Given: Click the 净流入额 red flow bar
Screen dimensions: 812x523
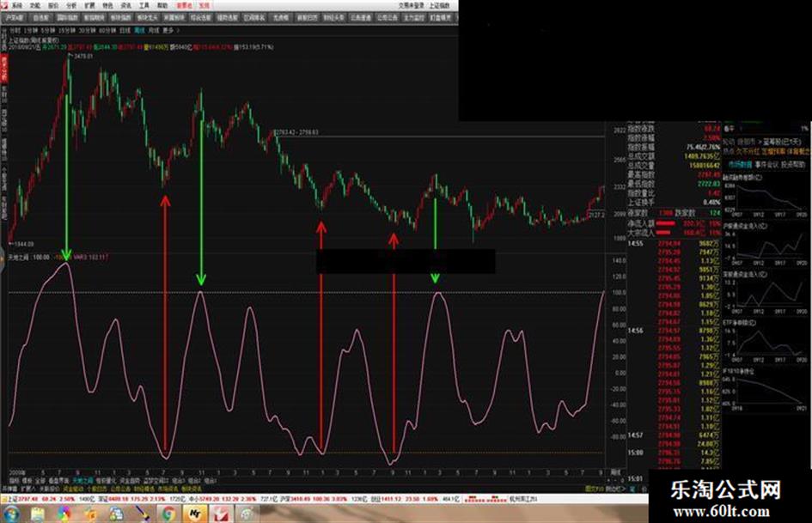Looking at the screenshot, I should coord(665,223).
